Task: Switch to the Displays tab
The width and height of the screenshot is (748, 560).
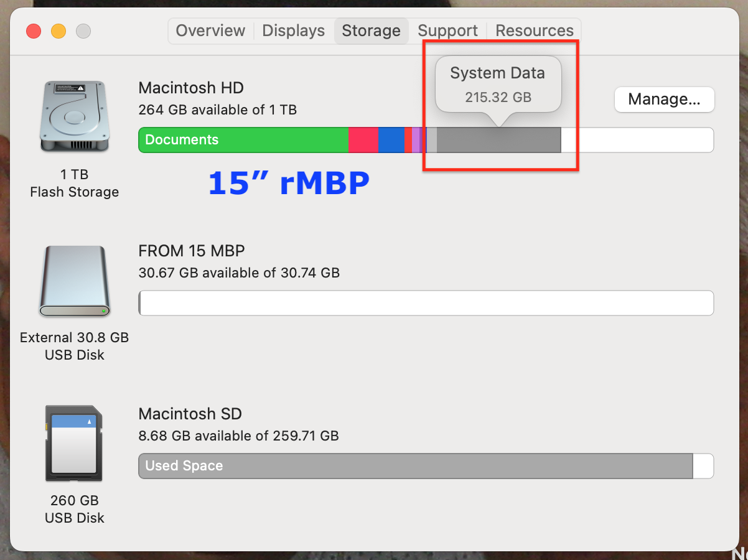Action: (x=294, y=30)
